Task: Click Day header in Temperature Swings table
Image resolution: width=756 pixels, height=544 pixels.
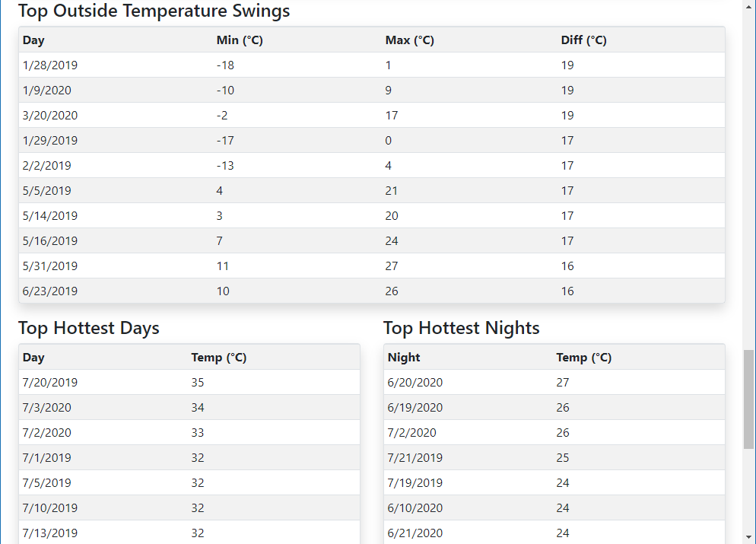Action: point(33,40)
